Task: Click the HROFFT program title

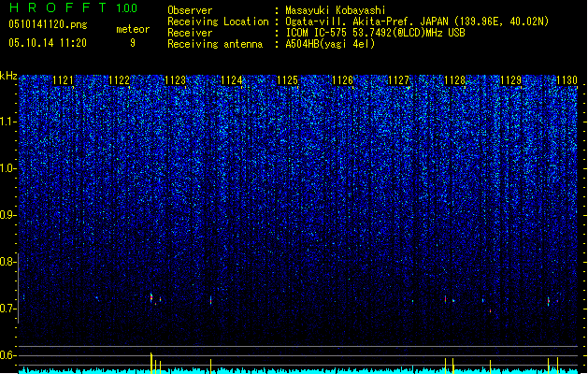Action: (57, 7)
